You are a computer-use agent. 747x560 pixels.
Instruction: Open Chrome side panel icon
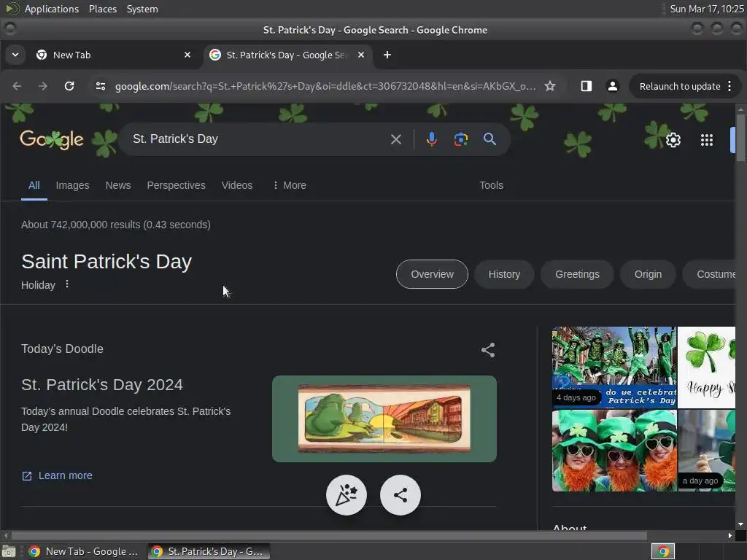click(587, 86)
